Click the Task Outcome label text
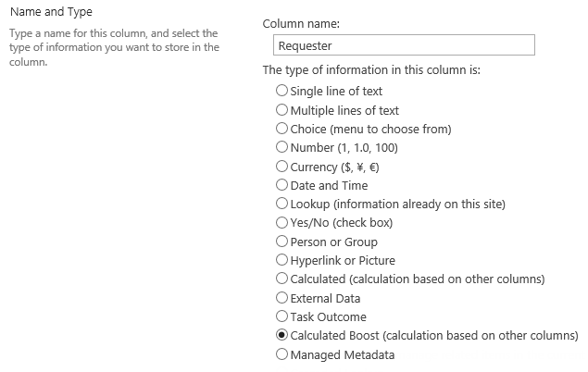588x372 pixels. pyautogui.click(x=328, y=316)
